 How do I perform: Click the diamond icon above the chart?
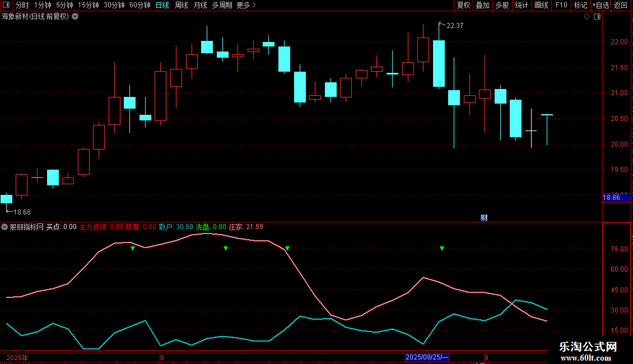587,17
